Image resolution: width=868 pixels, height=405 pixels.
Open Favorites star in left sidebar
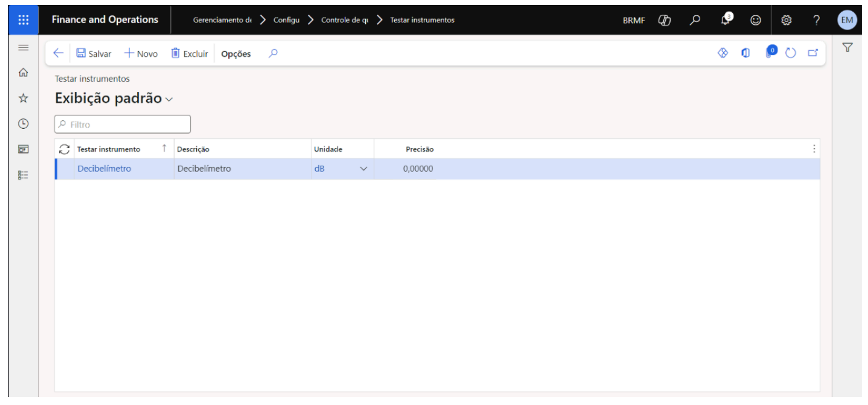click(x=23, y=98)
